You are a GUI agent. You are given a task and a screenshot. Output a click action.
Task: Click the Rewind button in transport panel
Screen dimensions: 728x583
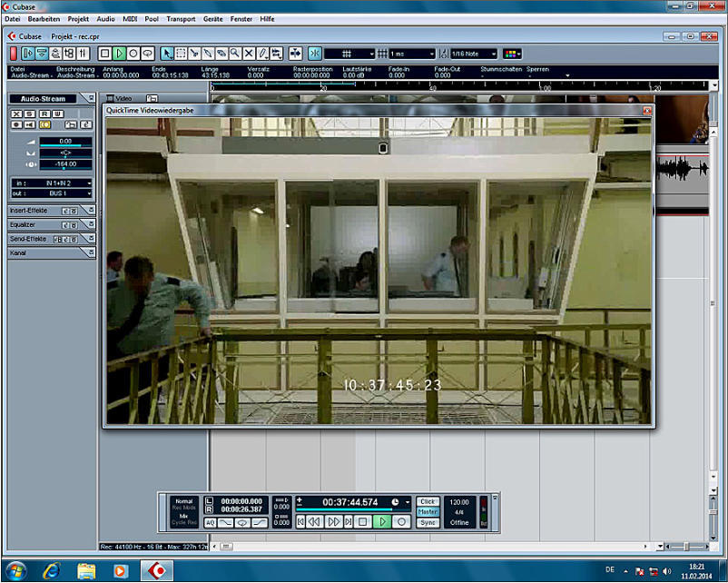[314, 522]
